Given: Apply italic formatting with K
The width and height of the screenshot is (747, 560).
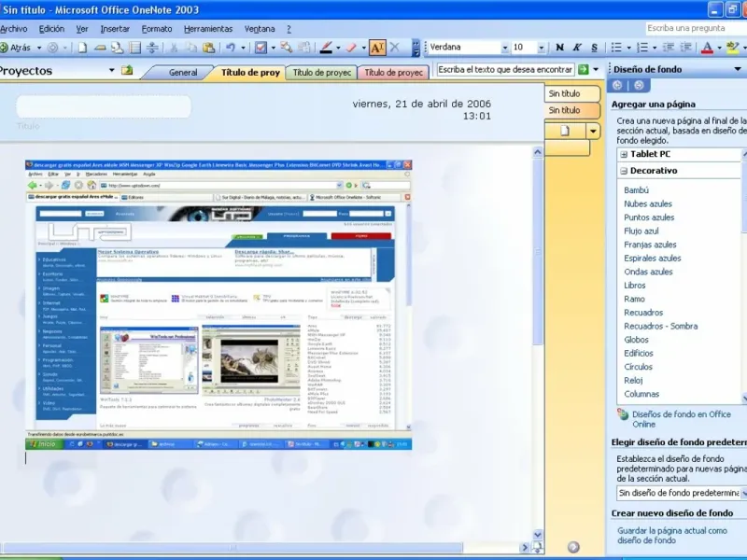Looking at the screenshot, I should (x=577, y=48).
